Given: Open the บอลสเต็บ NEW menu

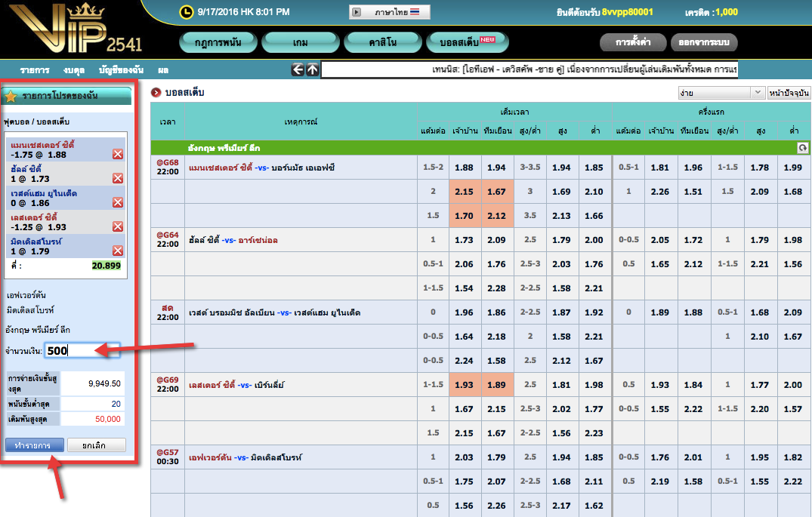Looking at the screenshot, I should coord(467,42).
